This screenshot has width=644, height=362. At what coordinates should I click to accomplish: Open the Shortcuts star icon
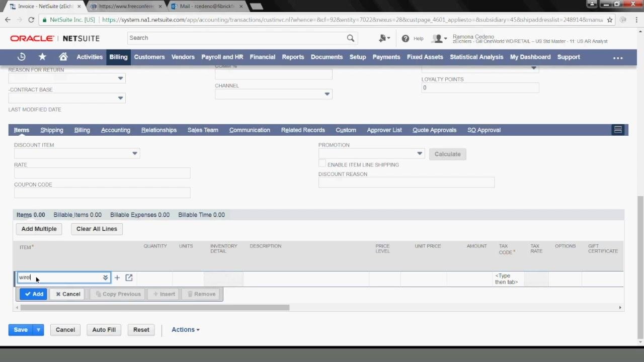click(x=42, y=57)
